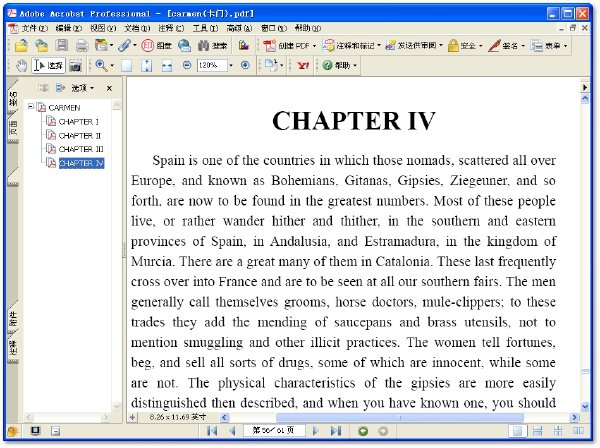This screenshot has width=600, height=448.
Task: Enable Continuous page layout
Action: click(x=538, y=431)
